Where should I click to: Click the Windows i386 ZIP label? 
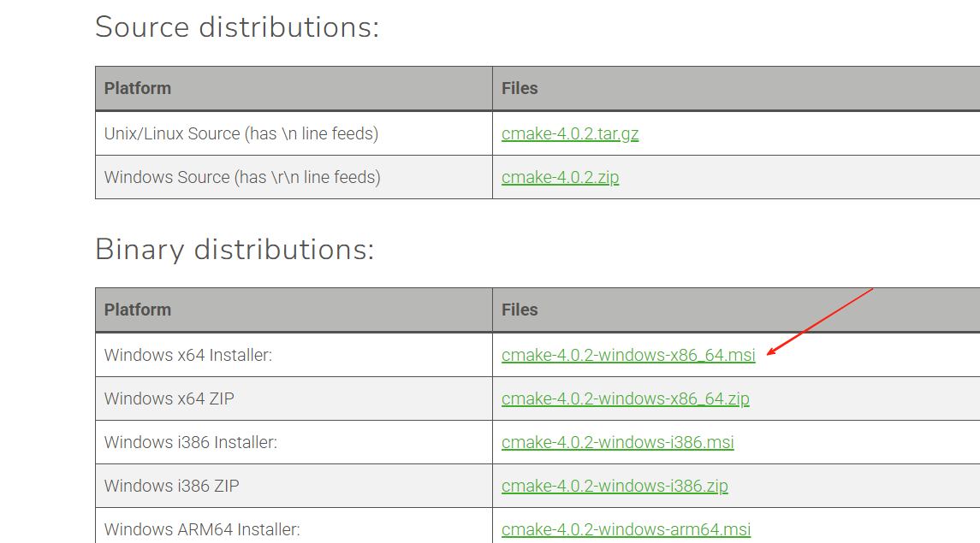pos(172,486)
